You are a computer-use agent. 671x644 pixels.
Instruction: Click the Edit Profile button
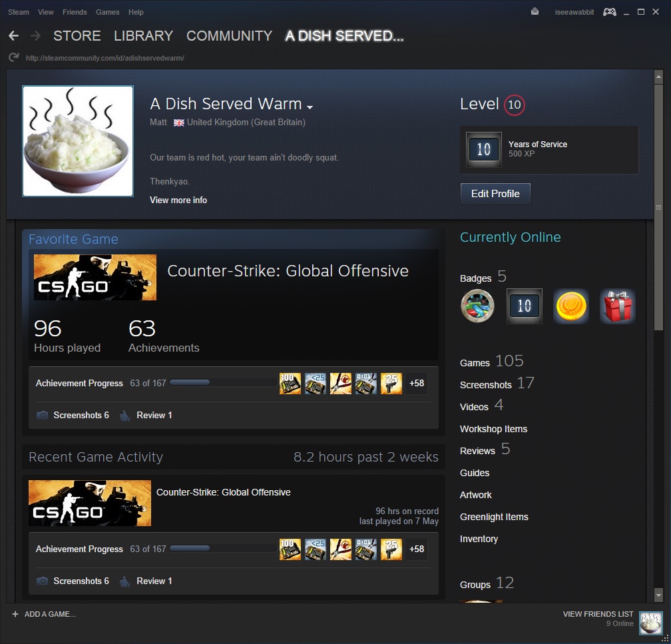(495, 194)
